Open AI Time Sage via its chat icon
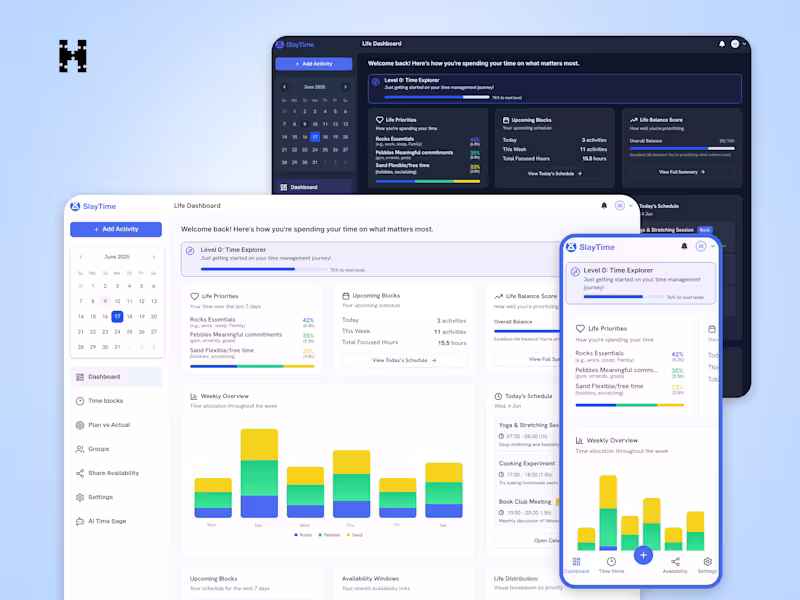The image size is (800, 600). (x=80, y=521)
